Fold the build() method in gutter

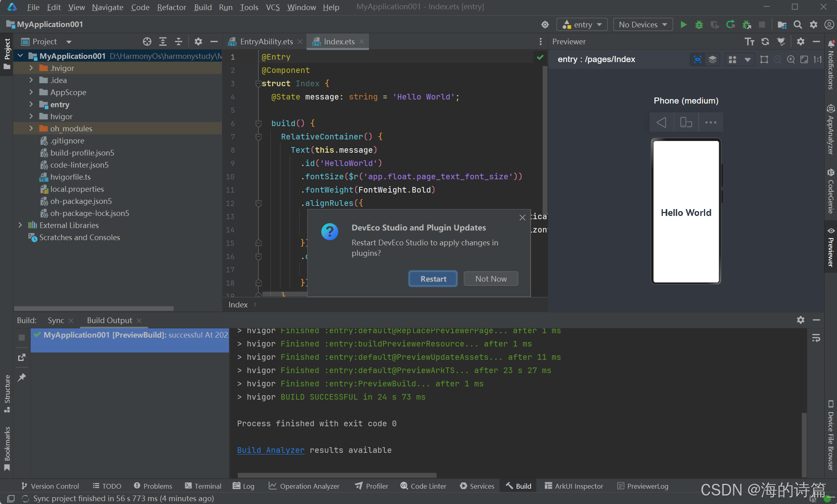(259, 123)
